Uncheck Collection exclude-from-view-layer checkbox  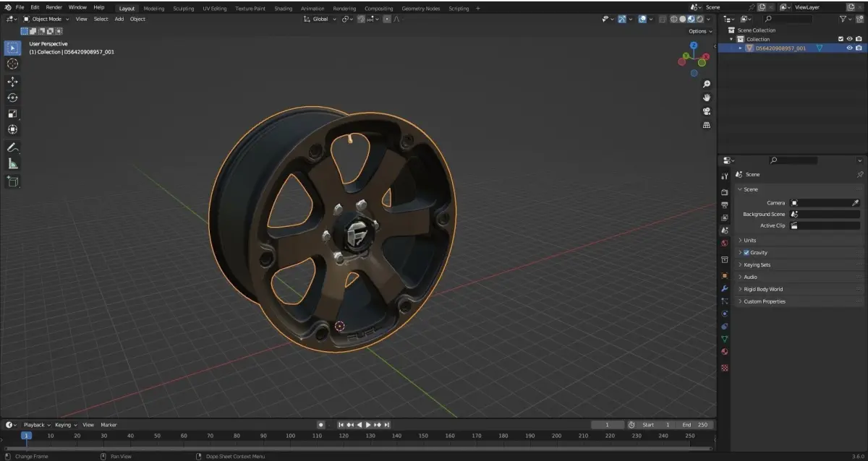[841, 39]
